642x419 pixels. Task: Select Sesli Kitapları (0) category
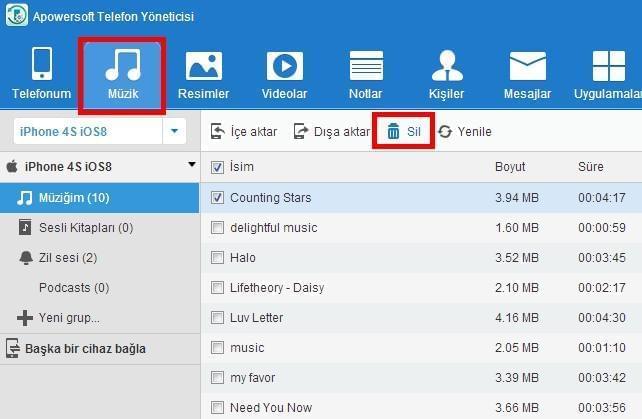pyautogui.click(x=86, y=227)
